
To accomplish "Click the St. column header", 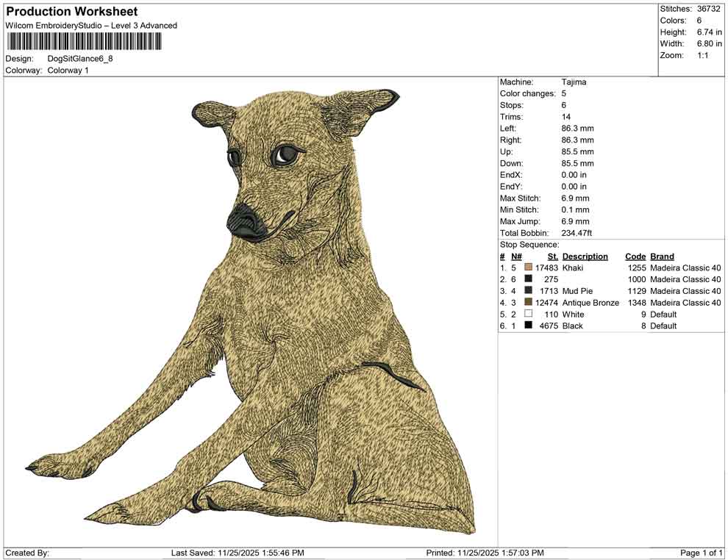I will pyautogui.click(x=552, y=256).
